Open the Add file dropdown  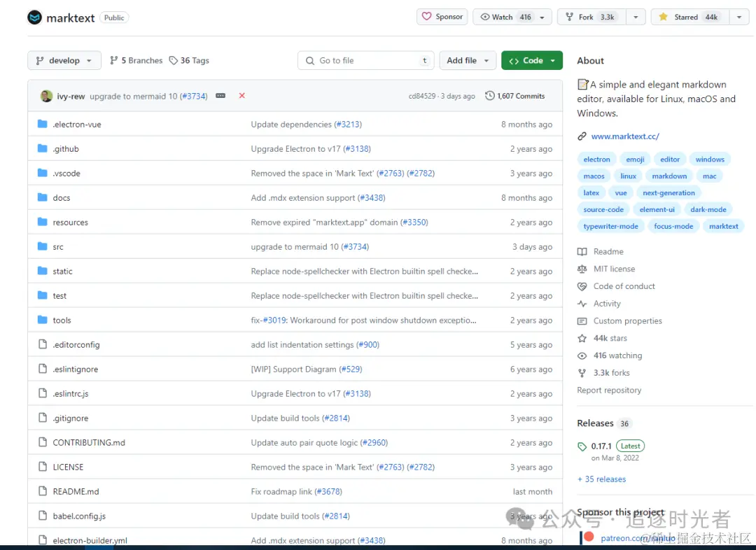(467, 60)
